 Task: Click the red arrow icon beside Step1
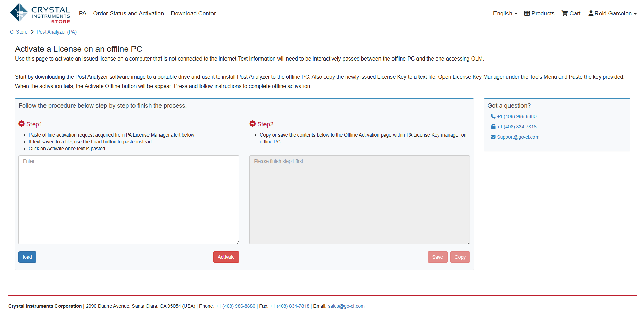(x=22, y=124)
